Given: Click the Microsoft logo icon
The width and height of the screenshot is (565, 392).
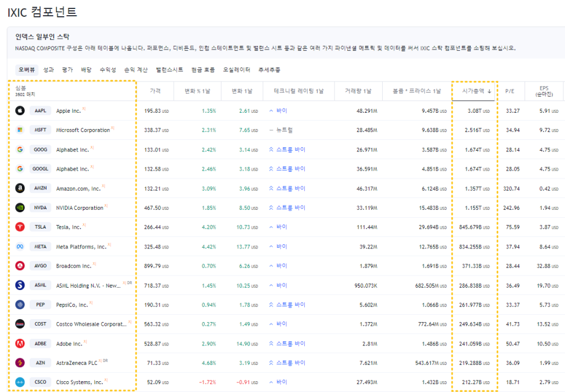Looking at the screenshot, I should tap(20, 130).
